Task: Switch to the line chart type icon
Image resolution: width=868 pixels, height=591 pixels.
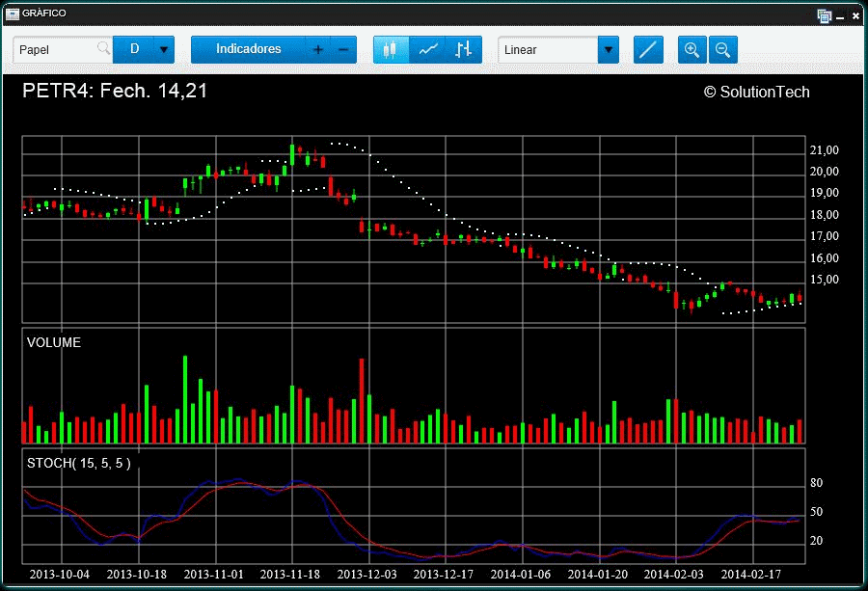Action: click(428, 50)
